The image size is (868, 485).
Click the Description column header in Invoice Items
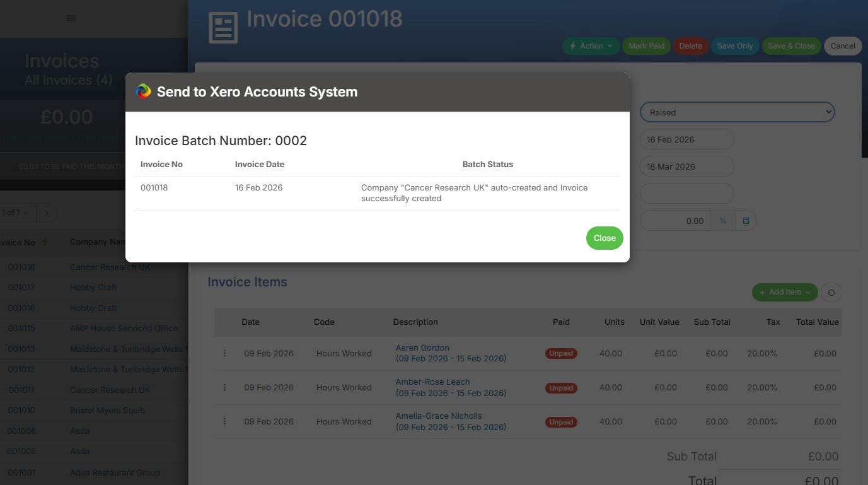coord(415,322)
